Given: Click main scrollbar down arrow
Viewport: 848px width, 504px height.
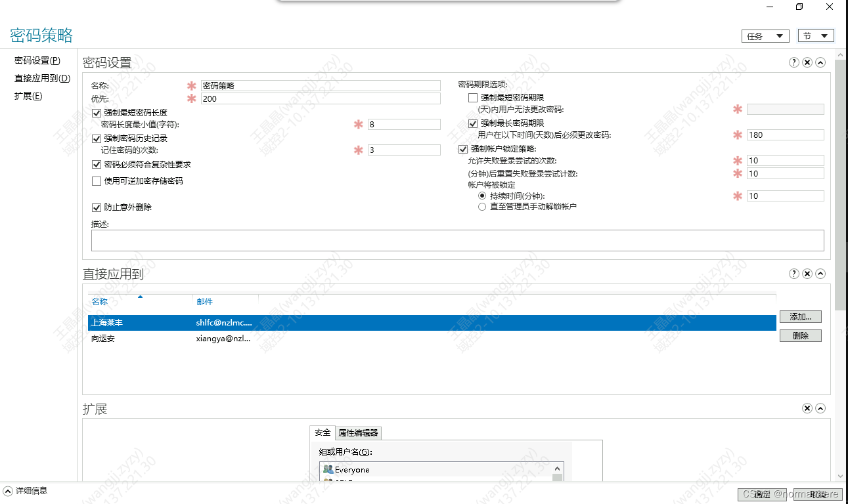Looking at the screenshot, I should [x=841, y=476].
